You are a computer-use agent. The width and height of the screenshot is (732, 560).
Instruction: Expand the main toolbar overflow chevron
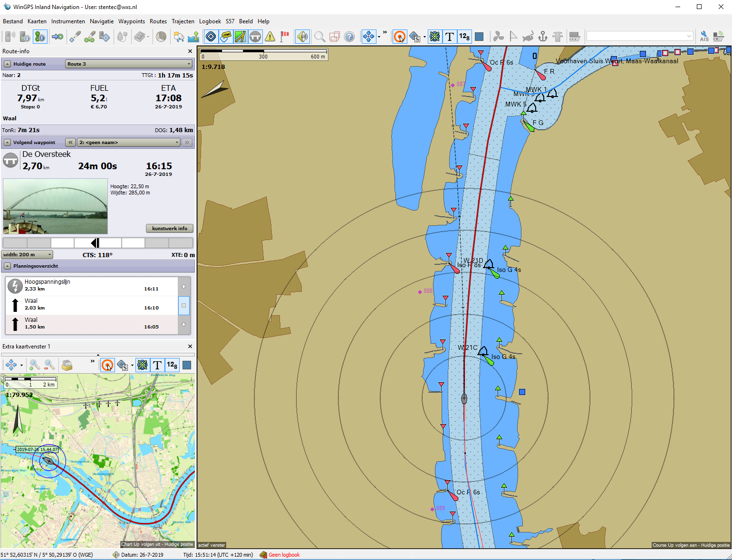(385, 33)
